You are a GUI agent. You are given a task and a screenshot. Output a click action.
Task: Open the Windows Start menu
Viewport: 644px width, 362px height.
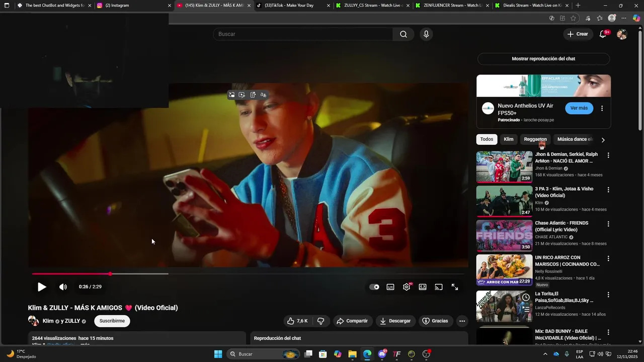click(x=218, y=354)
